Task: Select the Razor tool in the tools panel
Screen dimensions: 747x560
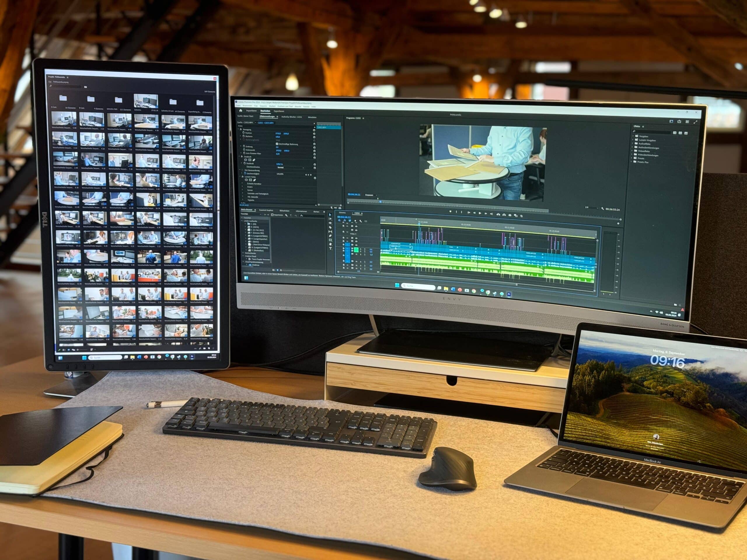Action: click(x=330, y=228)
